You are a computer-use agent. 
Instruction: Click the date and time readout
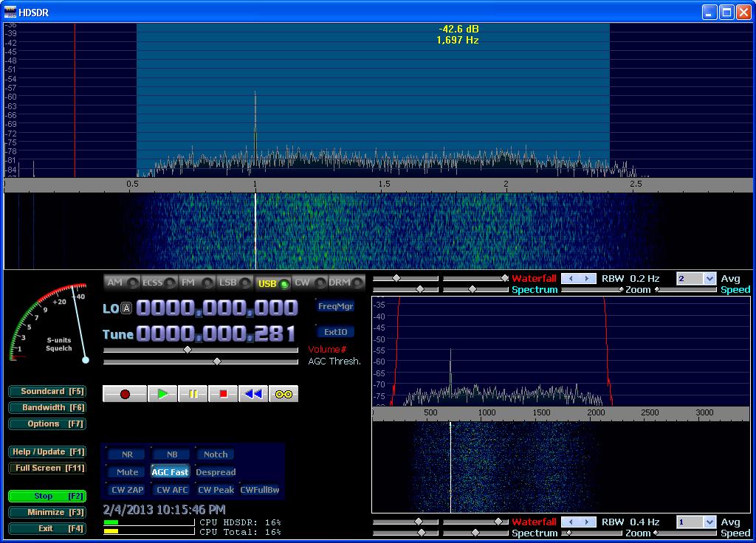pos(165,510)
